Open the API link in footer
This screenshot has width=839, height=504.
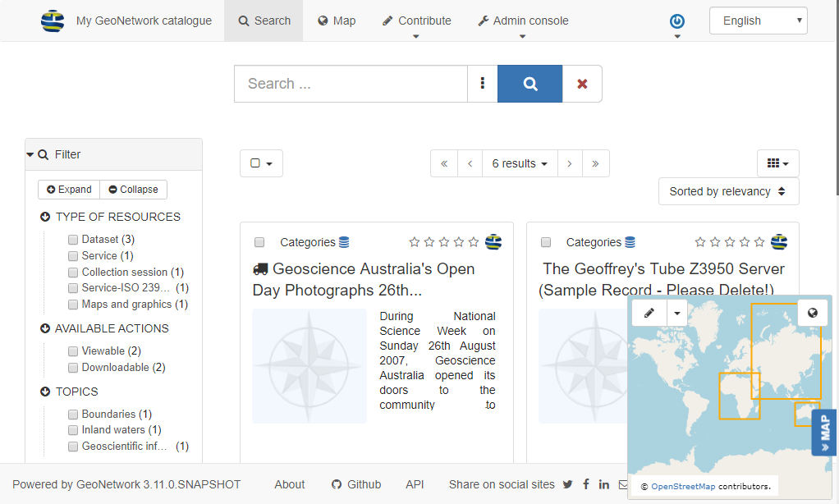(415, 484)
